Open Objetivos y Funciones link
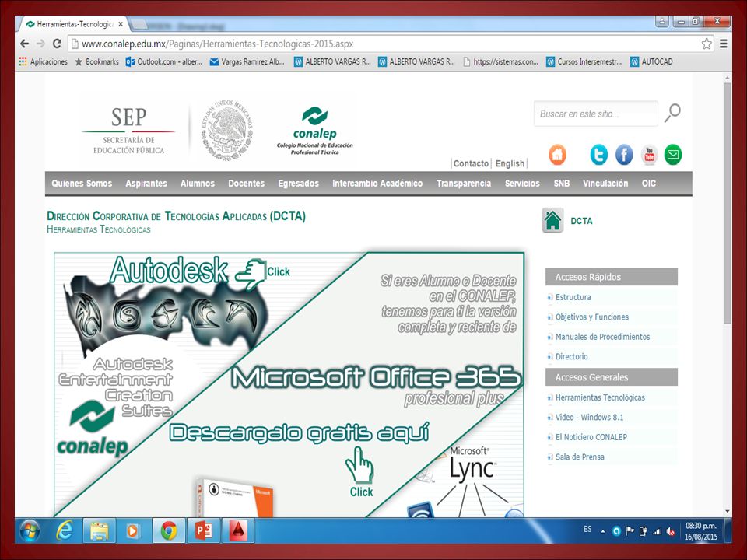 coord(591,317)
